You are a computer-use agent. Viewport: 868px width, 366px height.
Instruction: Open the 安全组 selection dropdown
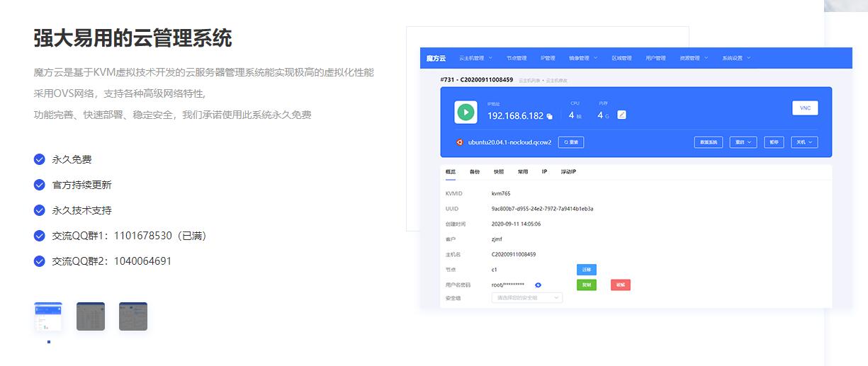[x=527, y=298]
